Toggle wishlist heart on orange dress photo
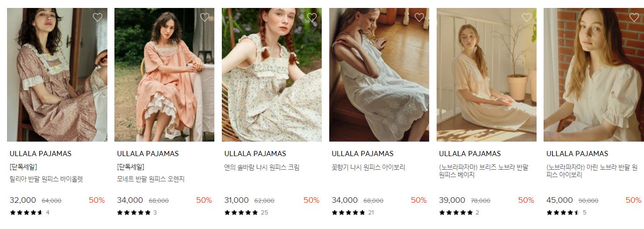This screenshot has height=229, width=644. [205, 17]
